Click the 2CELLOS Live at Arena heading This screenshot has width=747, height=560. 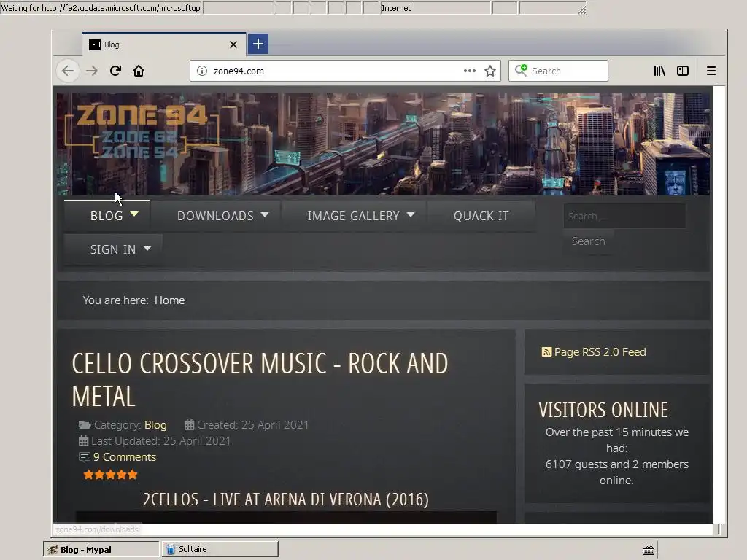coord(286,499)
